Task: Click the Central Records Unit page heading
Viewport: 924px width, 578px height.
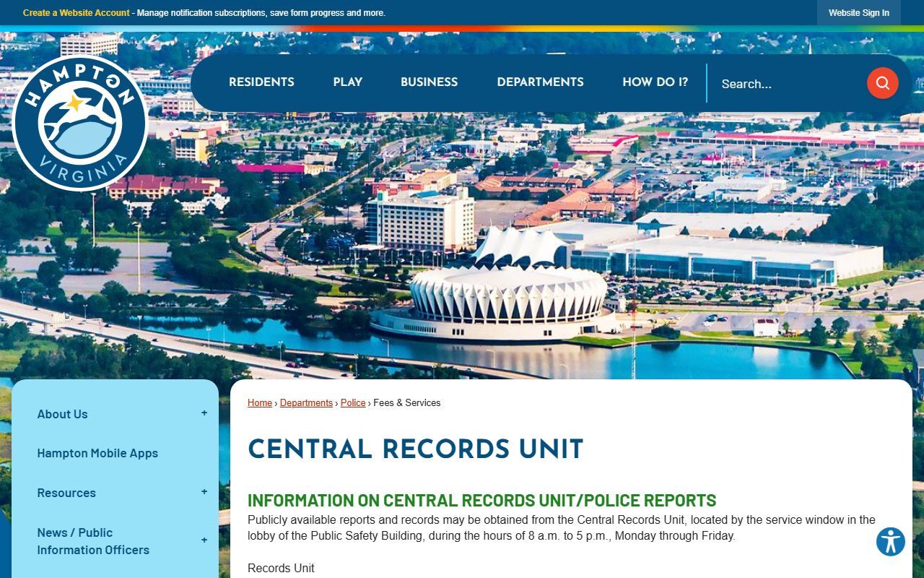Action: pos(416,449)
